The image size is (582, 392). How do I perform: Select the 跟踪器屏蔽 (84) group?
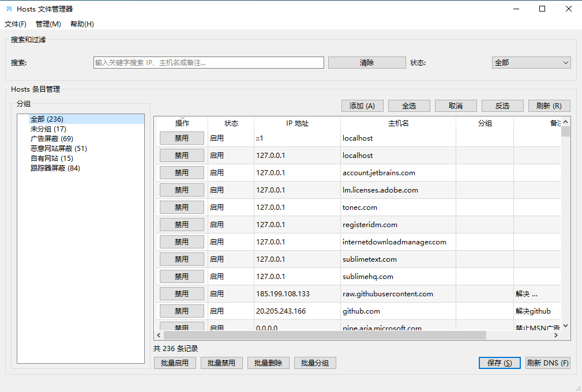click(x=55, y=168)
